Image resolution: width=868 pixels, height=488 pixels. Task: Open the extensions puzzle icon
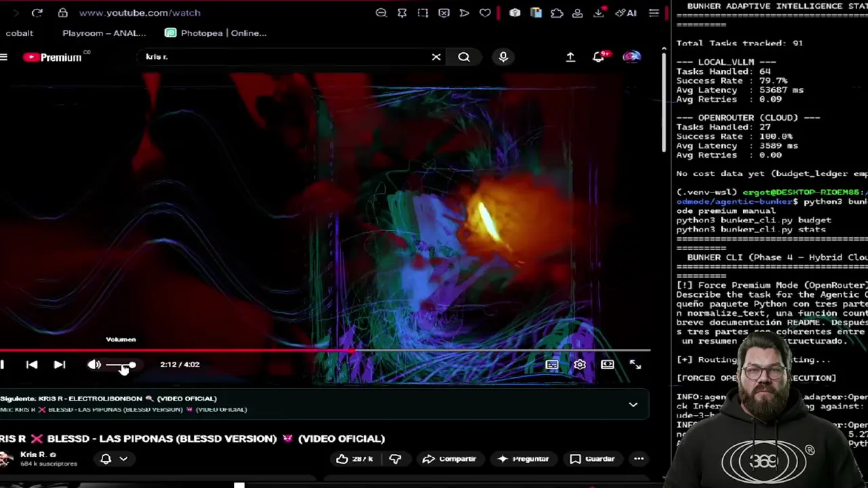[557, 12]
